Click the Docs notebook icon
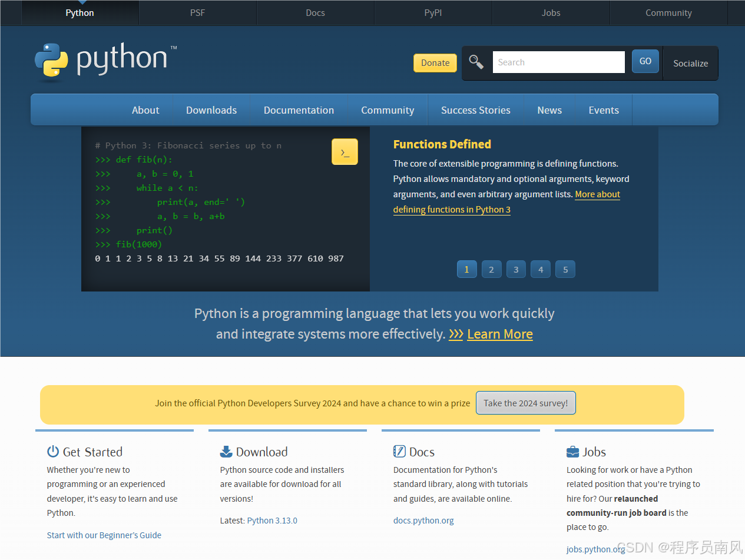Screen dimensions: 745x560 point(399,452)
